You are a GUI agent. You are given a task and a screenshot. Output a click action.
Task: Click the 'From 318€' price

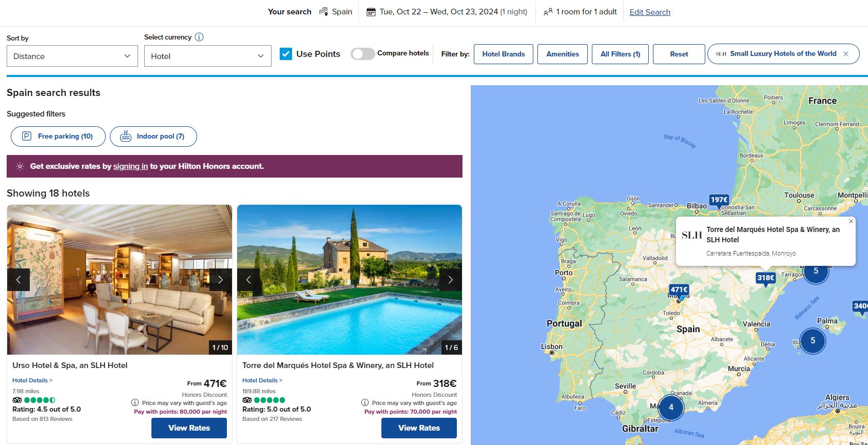click(x=437, y=383)
